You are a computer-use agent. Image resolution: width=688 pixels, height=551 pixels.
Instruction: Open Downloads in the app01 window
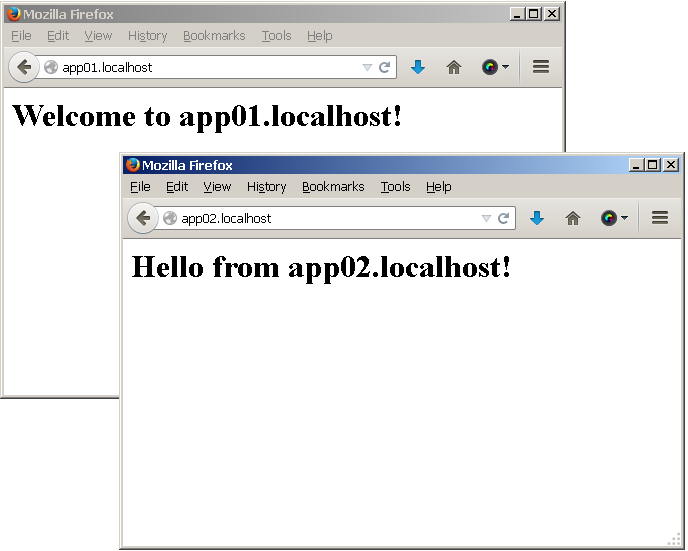point(418,67)
